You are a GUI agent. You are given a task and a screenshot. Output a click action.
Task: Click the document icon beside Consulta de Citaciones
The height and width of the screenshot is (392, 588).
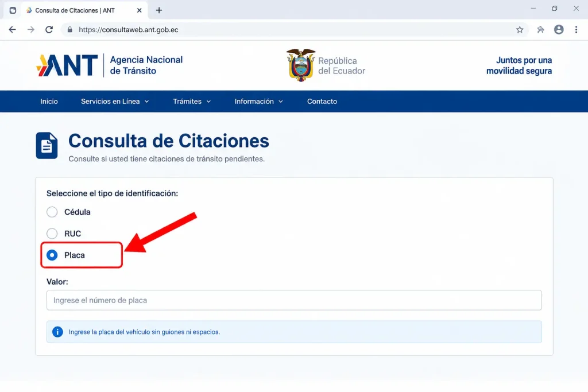pyautogui.click(x=47, y=145)
